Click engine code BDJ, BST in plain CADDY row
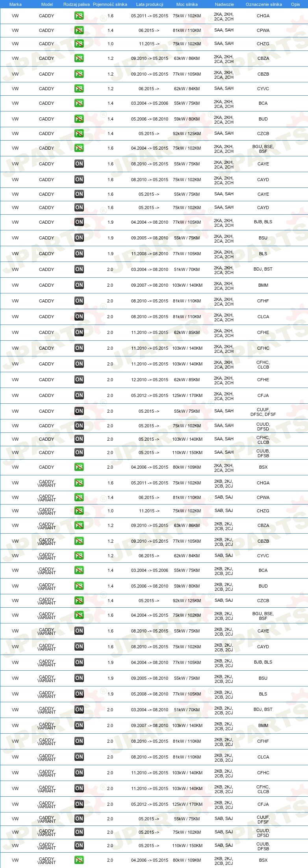The width and height of the screenshot is (308, 868). pos(263,269)
